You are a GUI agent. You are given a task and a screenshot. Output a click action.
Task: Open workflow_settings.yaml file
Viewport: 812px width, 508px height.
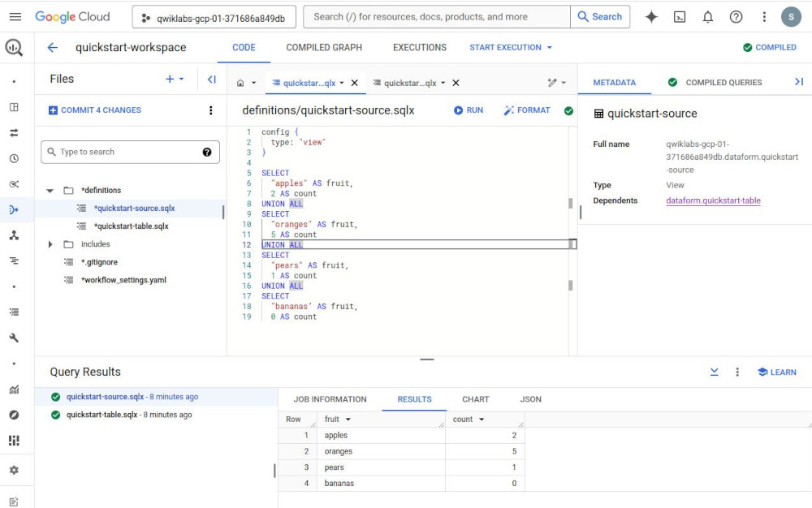click(123, 281)
